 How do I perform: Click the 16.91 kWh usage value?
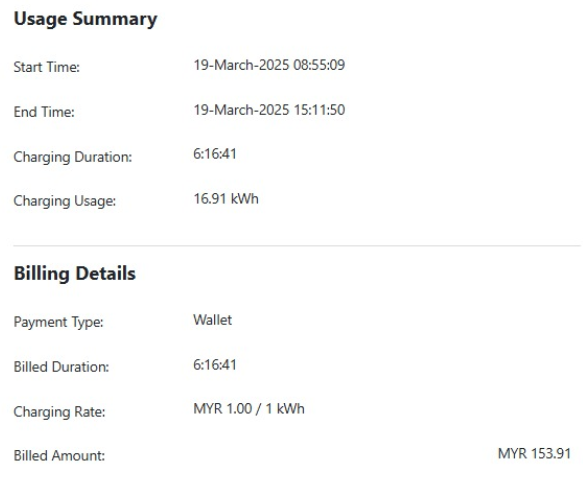[x=226, y=199]
